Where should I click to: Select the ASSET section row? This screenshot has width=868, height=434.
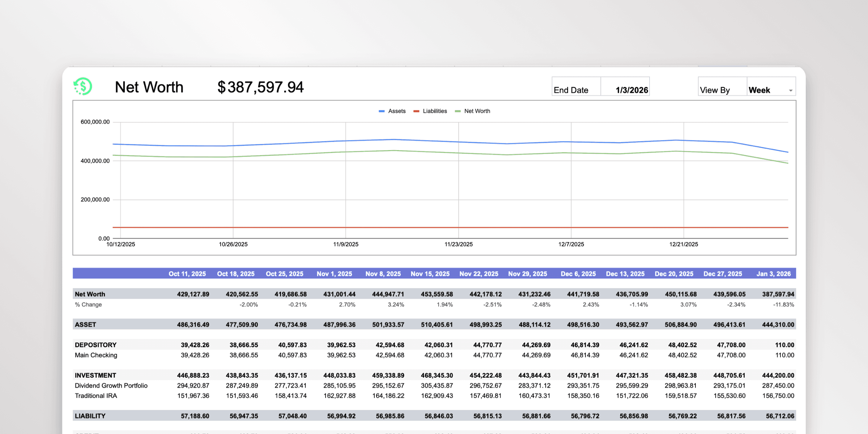[x=86, y=324]
